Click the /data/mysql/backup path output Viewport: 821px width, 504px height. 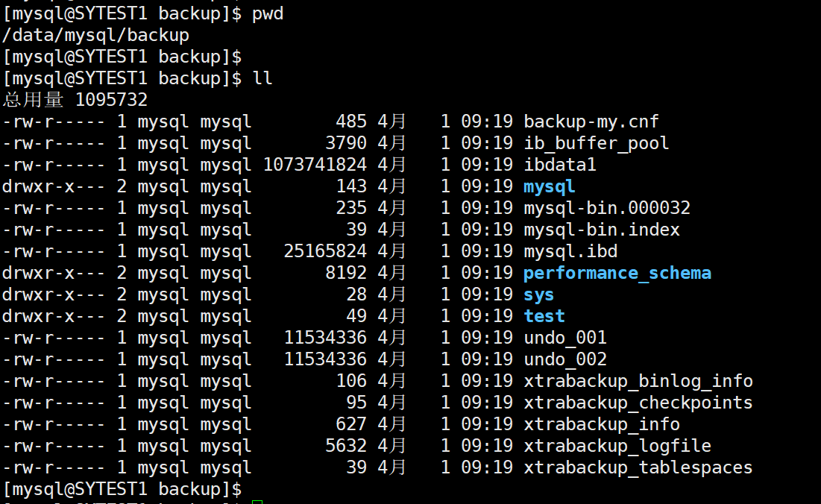point(95,35)
